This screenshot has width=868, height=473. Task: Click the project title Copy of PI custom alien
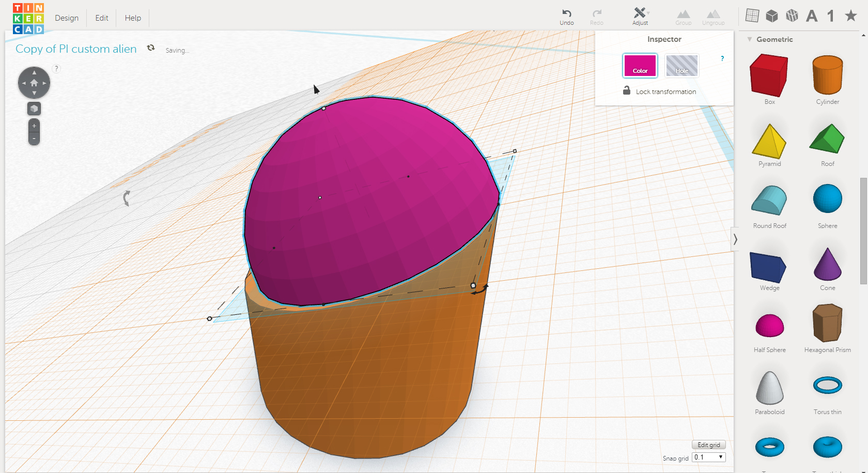click(76, 49)
